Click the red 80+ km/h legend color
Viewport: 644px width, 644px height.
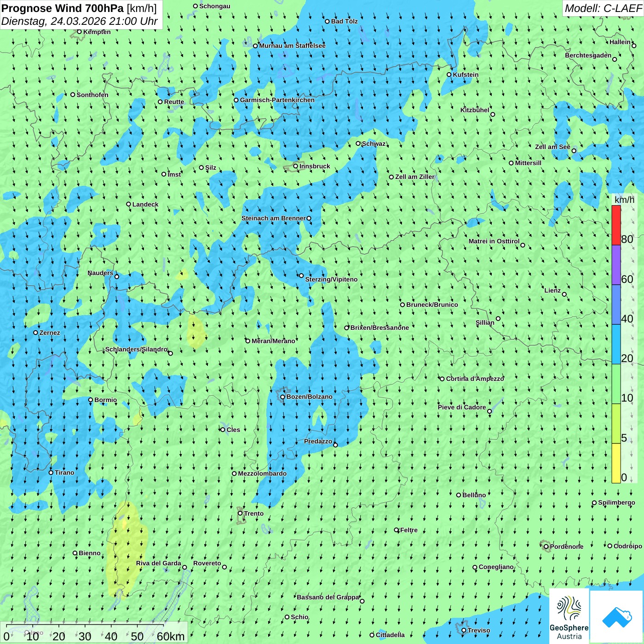click(x=616, y=225)
